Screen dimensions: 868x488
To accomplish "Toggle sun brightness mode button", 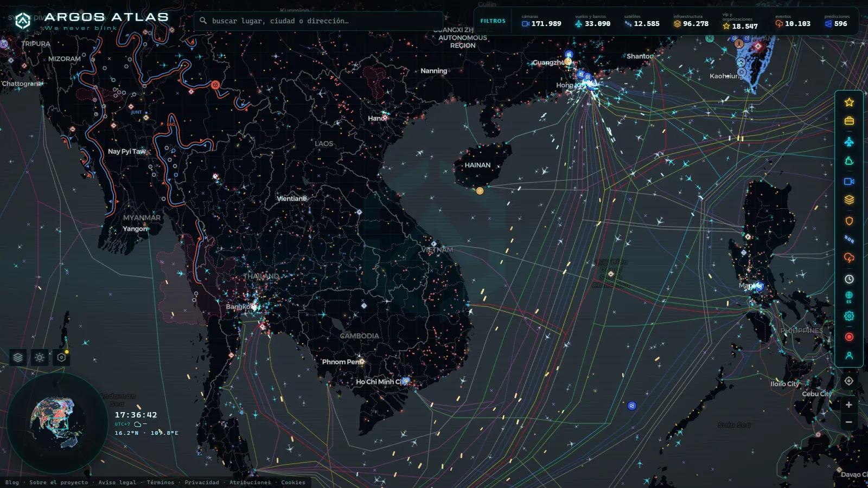I will tap(40, 357).
